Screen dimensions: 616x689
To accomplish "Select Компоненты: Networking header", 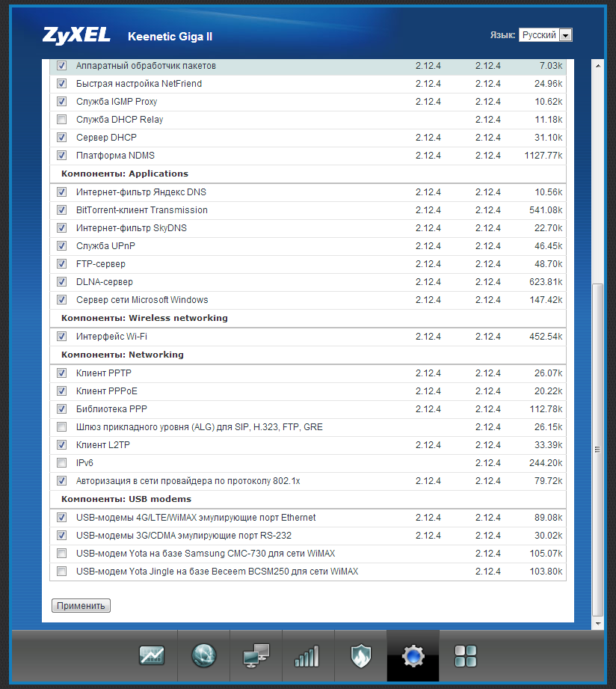I will pyautogui.click(x=123, y=355).
